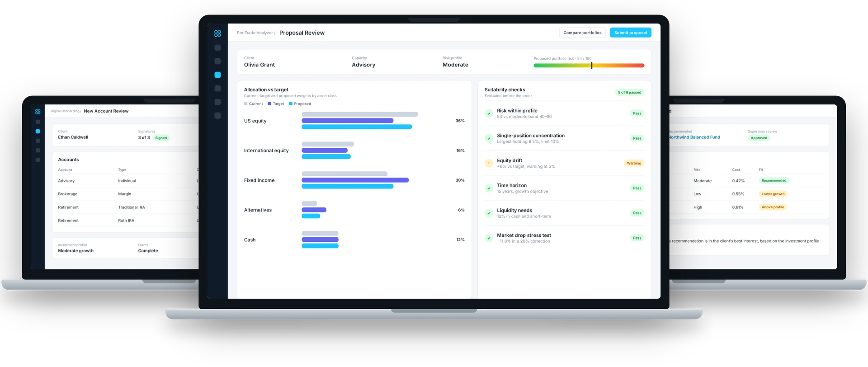
Task: Click the Target legend swatch
Action: 269,104
